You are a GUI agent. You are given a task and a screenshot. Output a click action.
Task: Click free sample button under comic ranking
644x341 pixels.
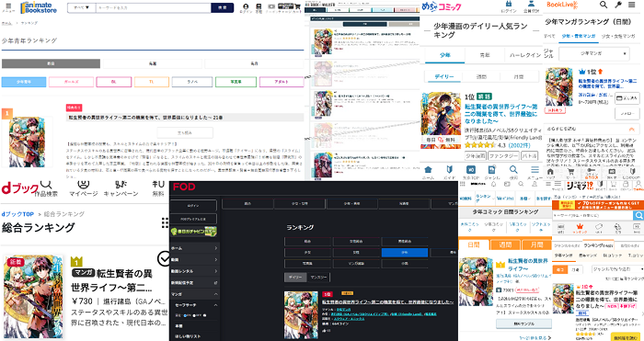(x=523, y=324)
